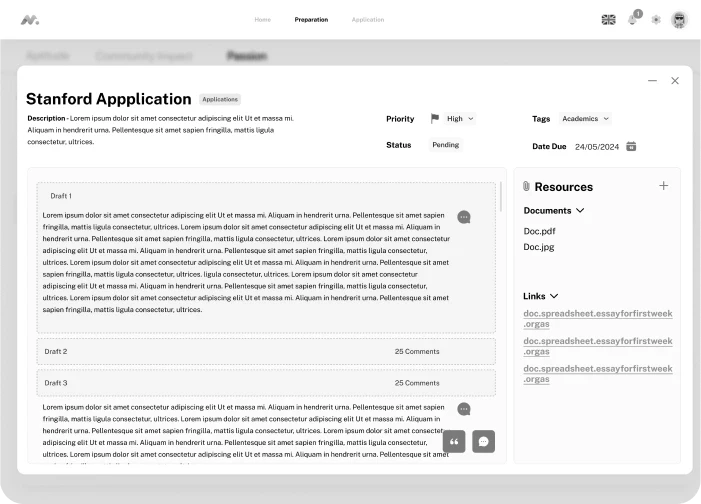Open the Academics tags dropdown
Viewport: 701px width, 504px height.
[x=585, y=119]
